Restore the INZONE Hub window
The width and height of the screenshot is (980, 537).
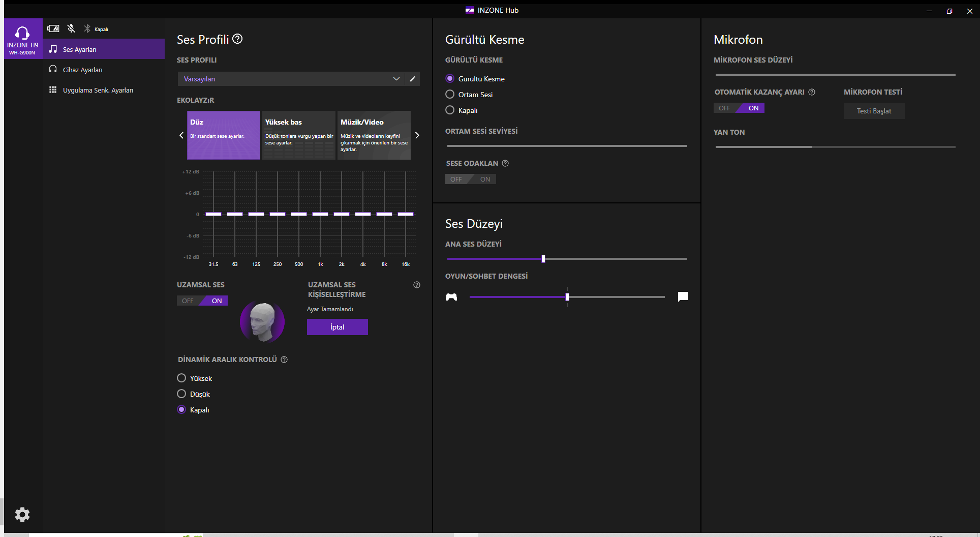pos(950,11)
